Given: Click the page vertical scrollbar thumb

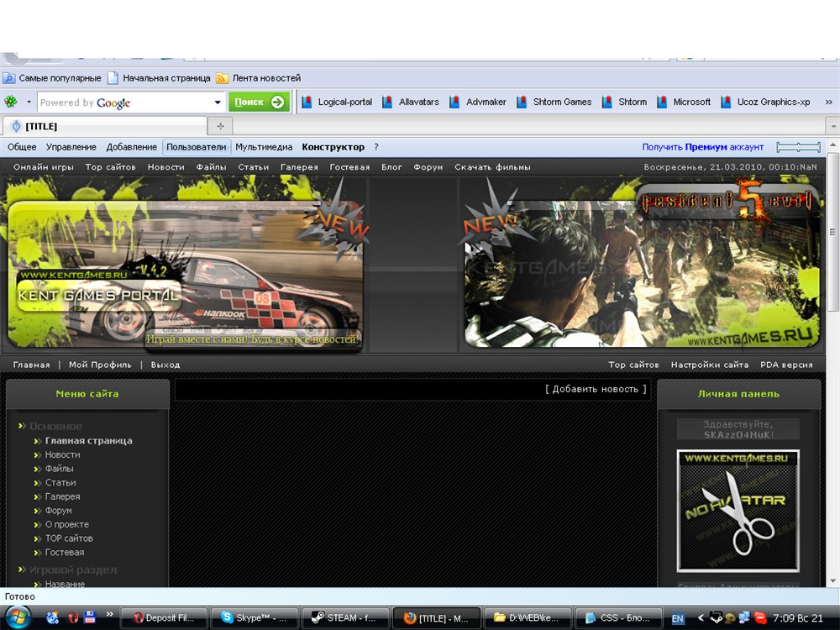Looking at the screenshot, I should [x=832, y=232].
